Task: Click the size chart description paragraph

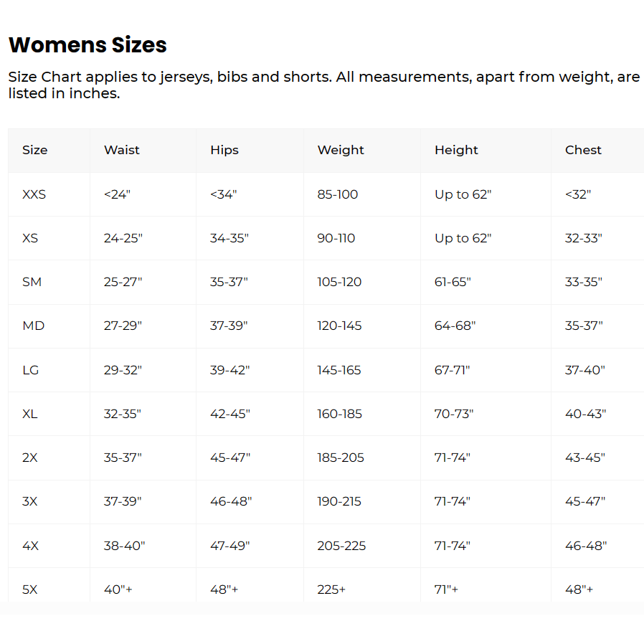Action: [x=323, y=85]
